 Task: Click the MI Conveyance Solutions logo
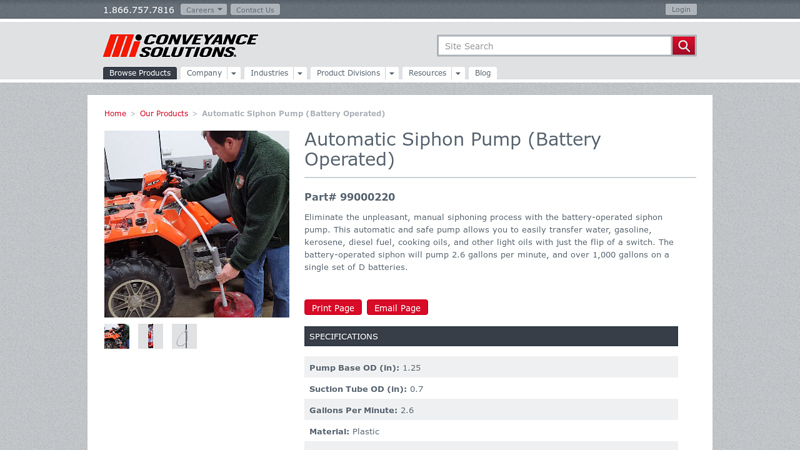[x=180, y=46]
